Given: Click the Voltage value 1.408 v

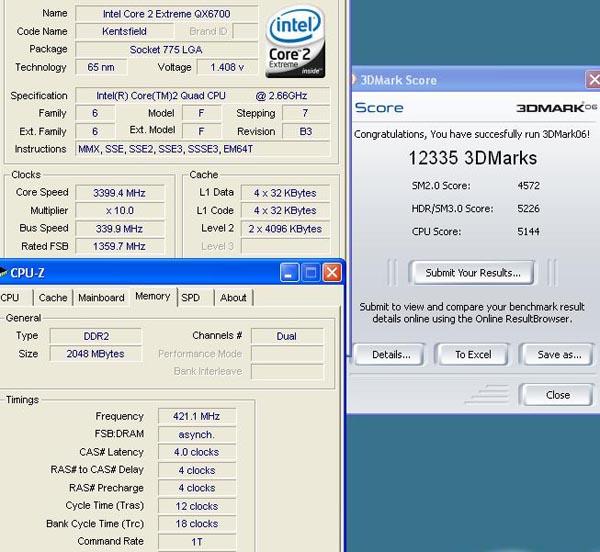Looking at the screenshot, I should 227,67.
